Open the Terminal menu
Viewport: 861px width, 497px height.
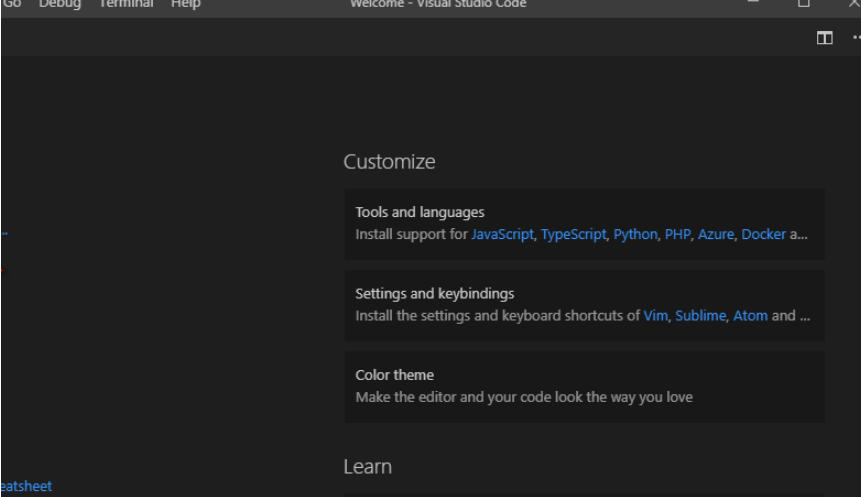[126, 4]
